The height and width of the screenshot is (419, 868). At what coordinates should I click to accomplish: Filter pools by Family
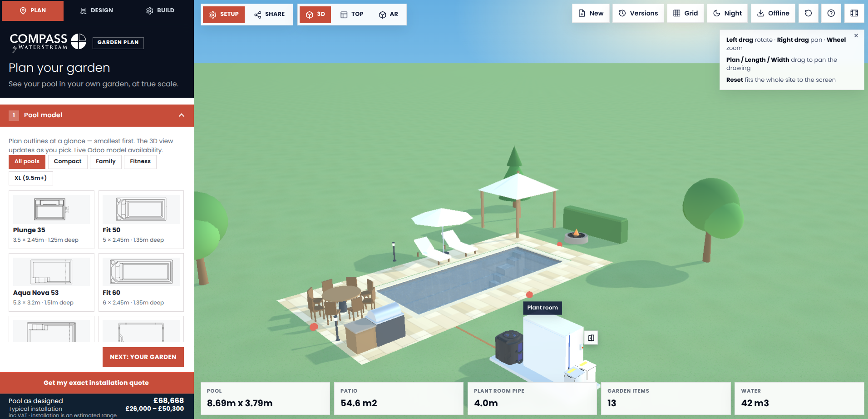(x=106, y=162)
